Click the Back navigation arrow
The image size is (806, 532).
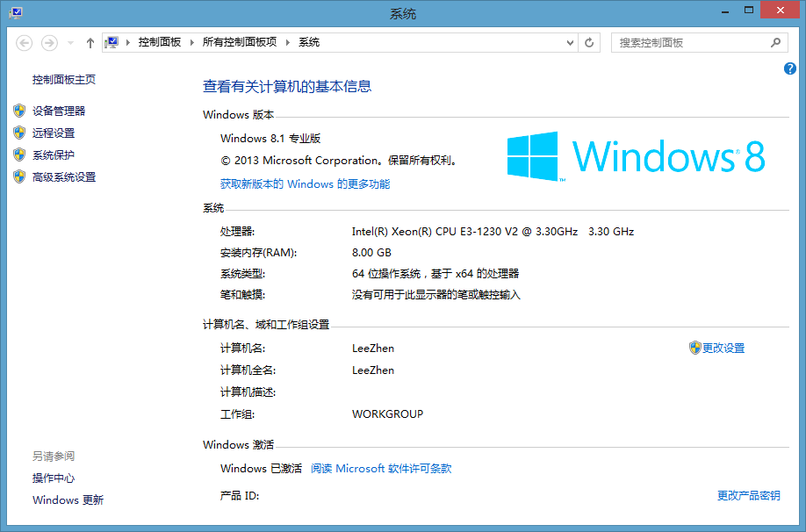(25, 43)
